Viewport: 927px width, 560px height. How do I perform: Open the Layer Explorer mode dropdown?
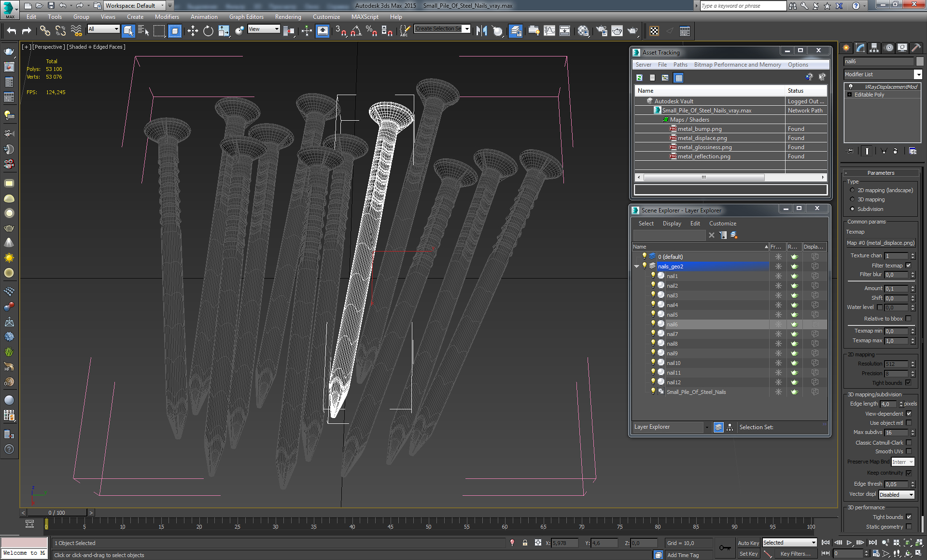(x=707, y=427)
